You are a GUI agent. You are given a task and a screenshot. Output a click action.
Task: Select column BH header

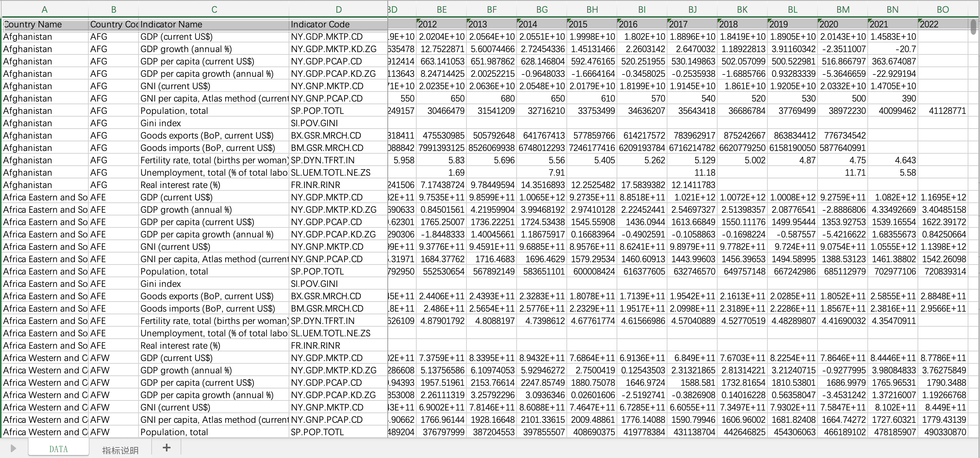[592, 10]
